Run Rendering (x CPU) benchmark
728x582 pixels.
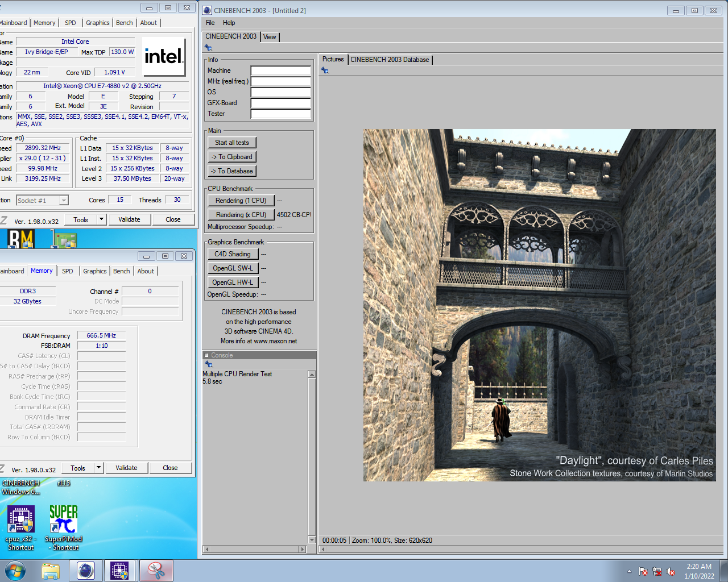click(241, 215)
